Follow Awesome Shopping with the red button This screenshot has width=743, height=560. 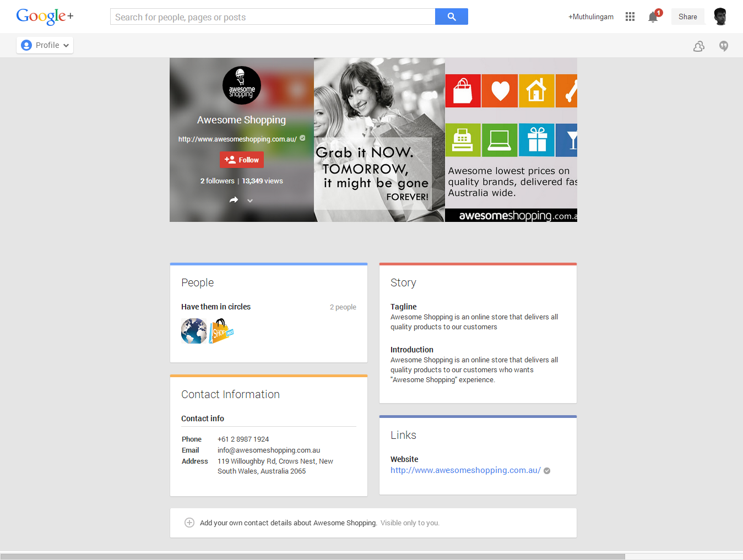pos(242,160)
